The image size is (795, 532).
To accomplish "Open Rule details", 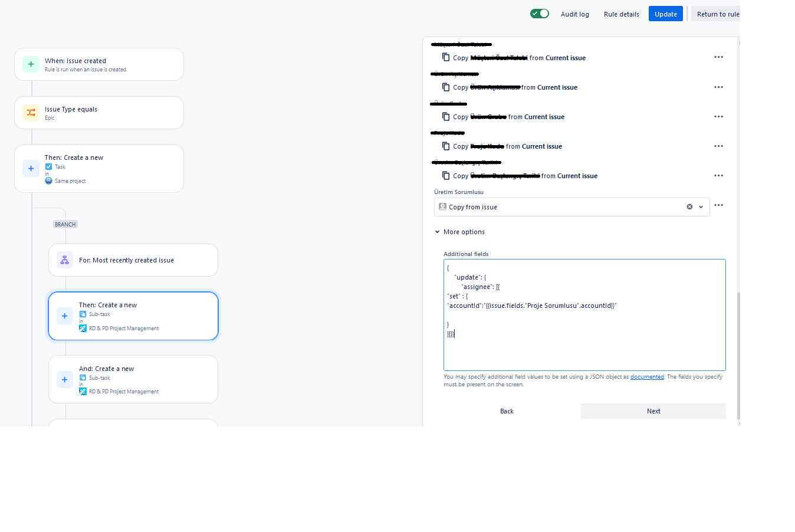I will coord(622,14).
